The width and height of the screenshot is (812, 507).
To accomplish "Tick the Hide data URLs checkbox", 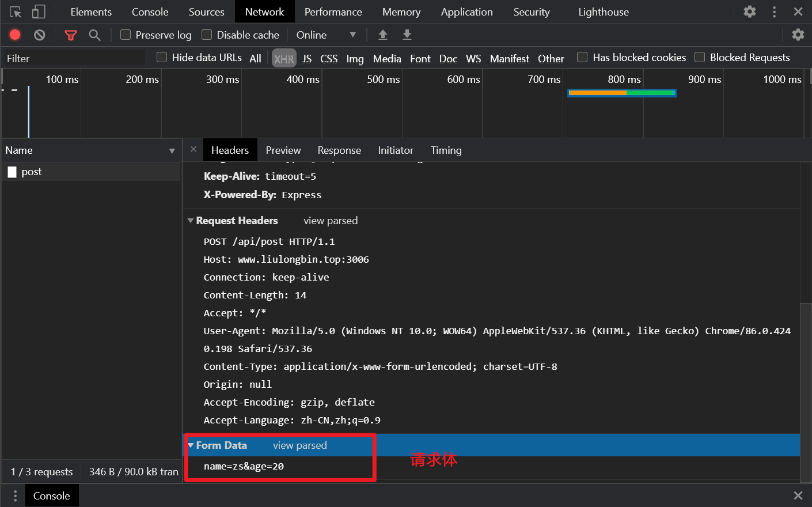I will tap(162, 57).
